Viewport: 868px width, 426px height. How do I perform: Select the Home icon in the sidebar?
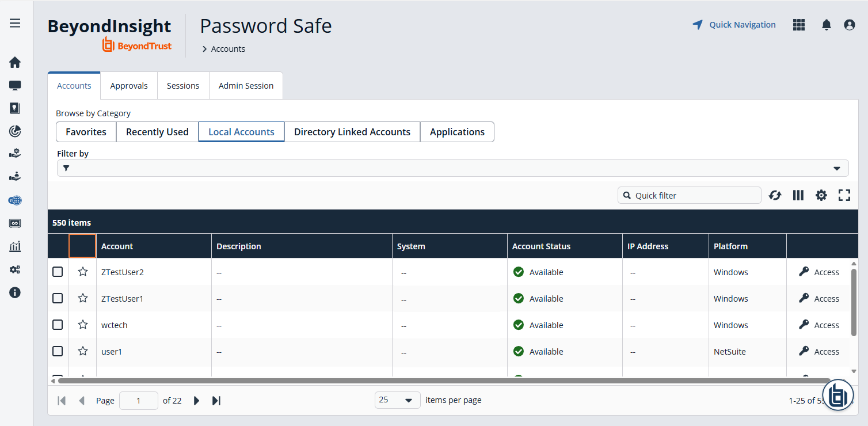click(15, 62)
